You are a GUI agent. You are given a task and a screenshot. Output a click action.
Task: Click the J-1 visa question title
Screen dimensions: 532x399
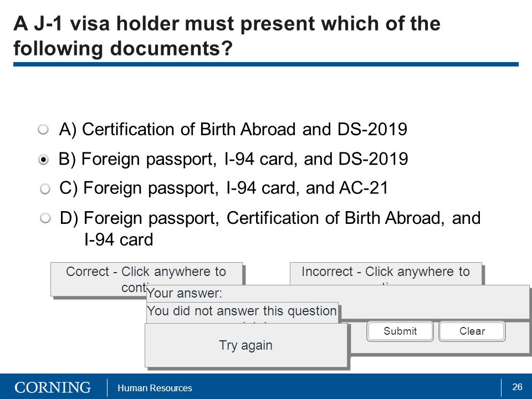pos(227,35)
